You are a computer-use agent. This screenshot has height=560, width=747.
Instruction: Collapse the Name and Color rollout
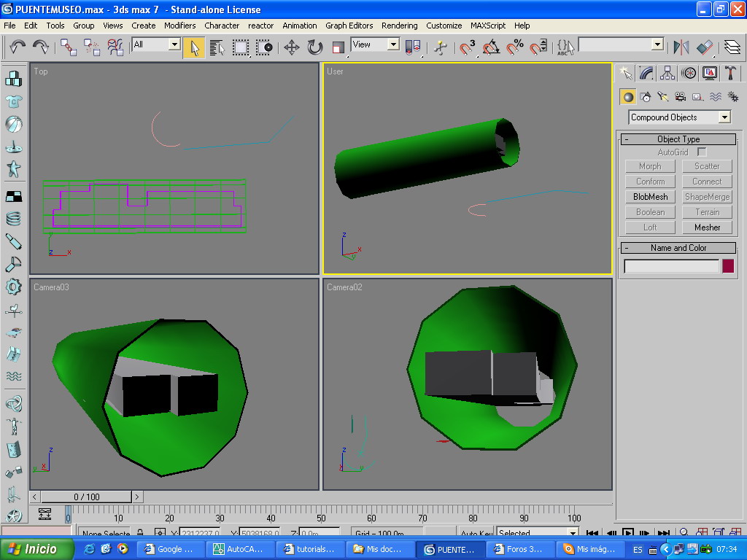(x=678, y=248)
